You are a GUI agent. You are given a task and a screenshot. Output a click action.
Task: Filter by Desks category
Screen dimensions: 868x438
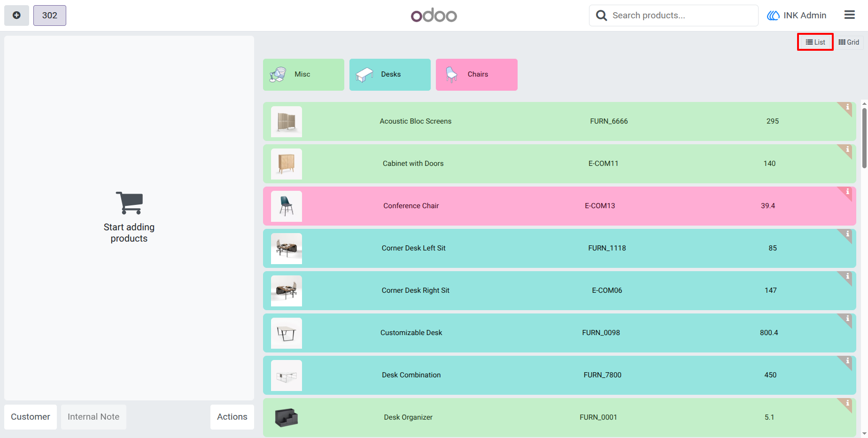coord(390,74)
